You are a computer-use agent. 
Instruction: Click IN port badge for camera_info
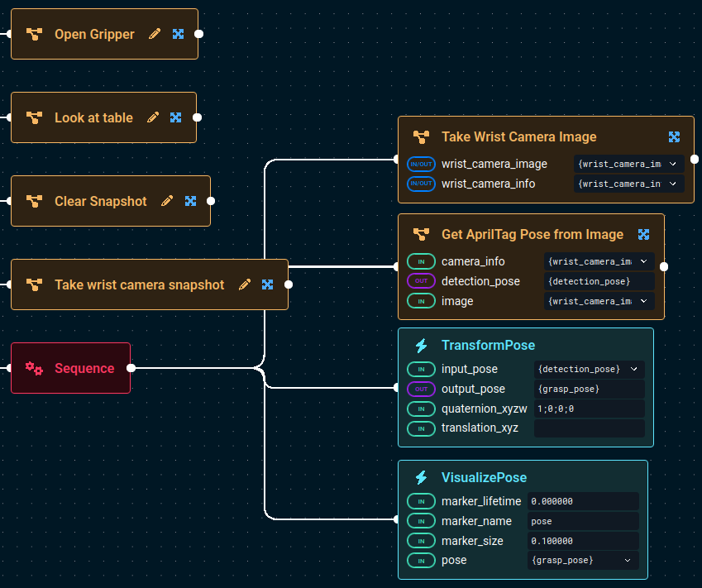click(422, 261)
